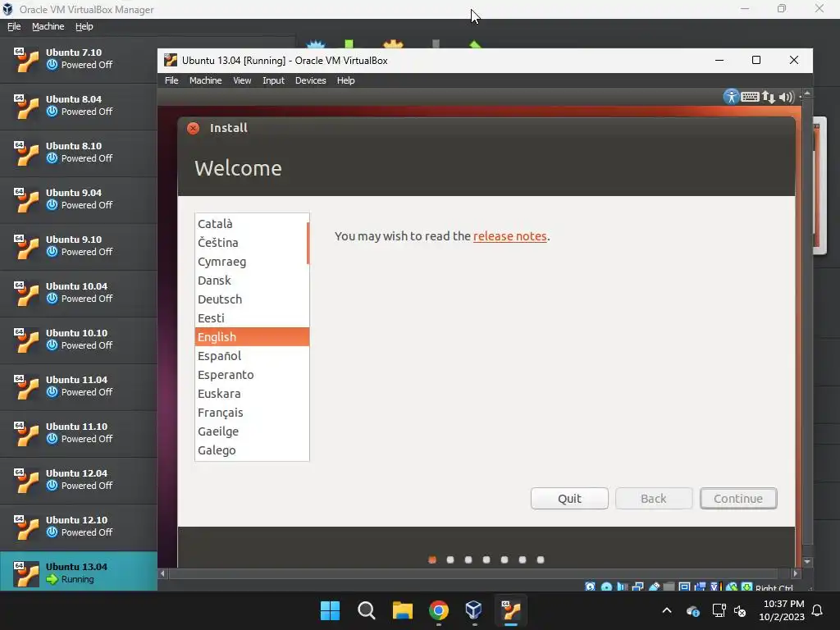The width and height of the screenshot is (840, 630).
Task: Open Machine menu in Ubuntu 13.04 VM window
Action: [x=205, y=80]
